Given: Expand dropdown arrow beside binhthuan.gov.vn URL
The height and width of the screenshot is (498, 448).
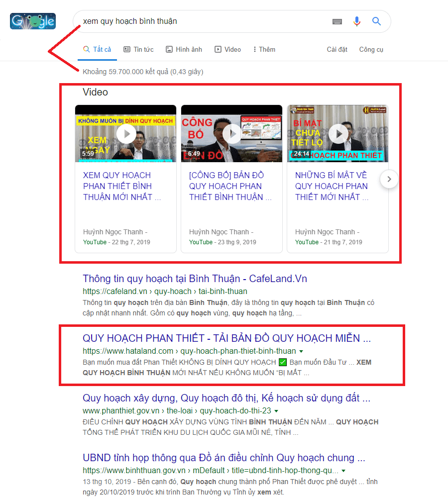Looking at the screenshot, I should tap(343, 471).
